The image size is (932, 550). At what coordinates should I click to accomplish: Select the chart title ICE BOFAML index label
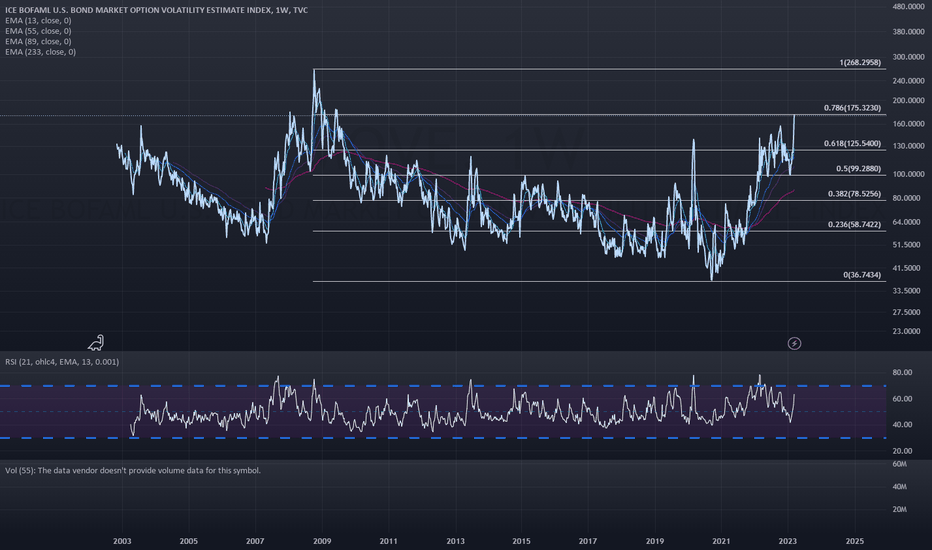click(x=157, y=10)
